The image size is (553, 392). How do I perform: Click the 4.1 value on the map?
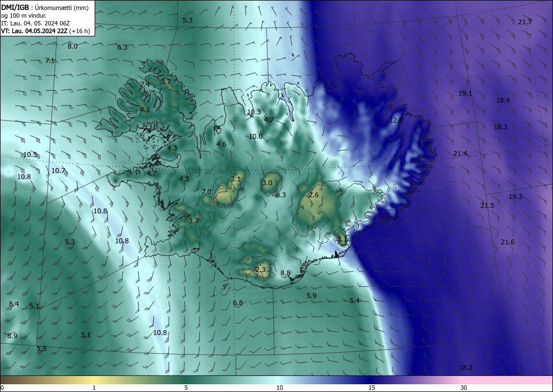(145, 109)
